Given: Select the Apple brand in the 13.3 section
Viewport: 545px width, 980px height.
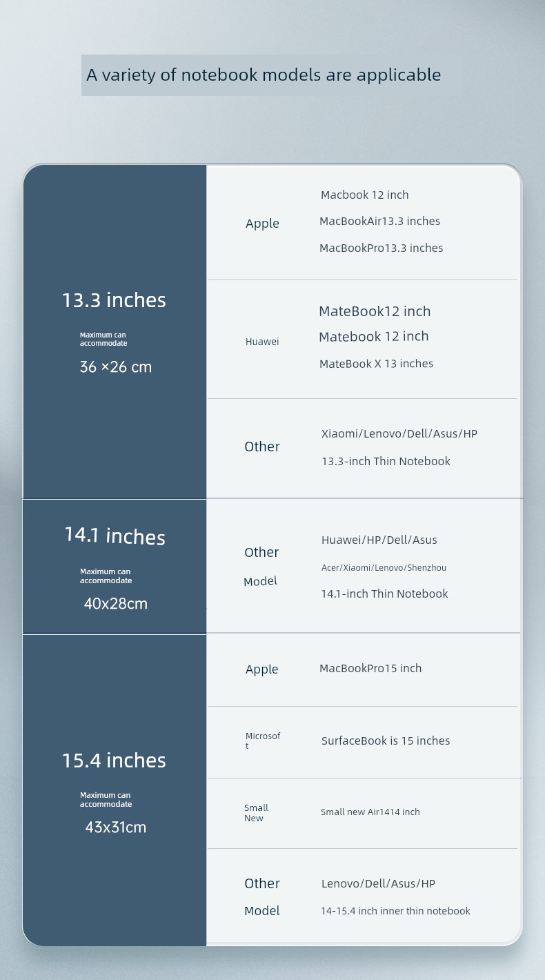Looking at the screenshot, I should (x=262, y=224).
